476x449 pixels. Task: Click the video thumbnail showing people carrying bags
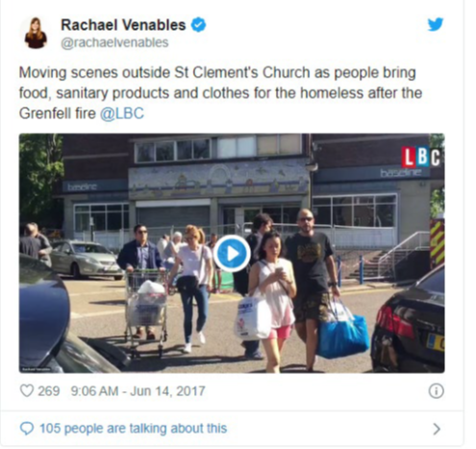click(232, 253)
